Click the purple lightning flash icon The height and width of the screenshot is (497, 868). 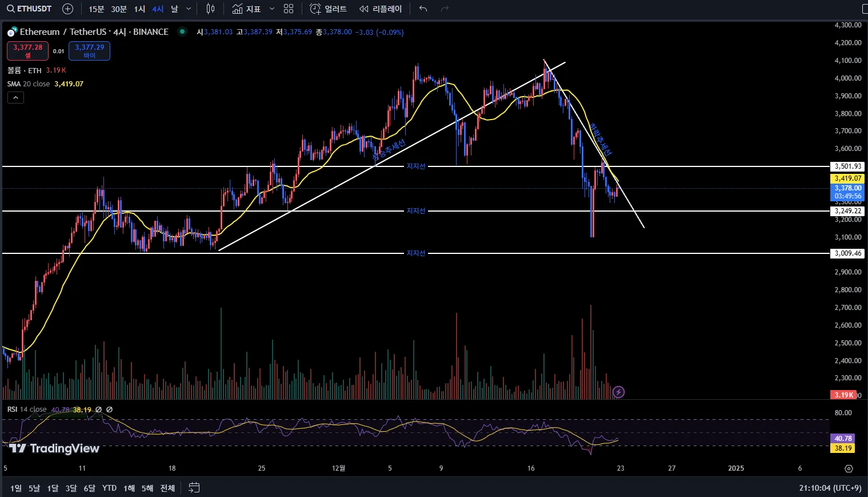pyautogui.click(x=618, y=392)
